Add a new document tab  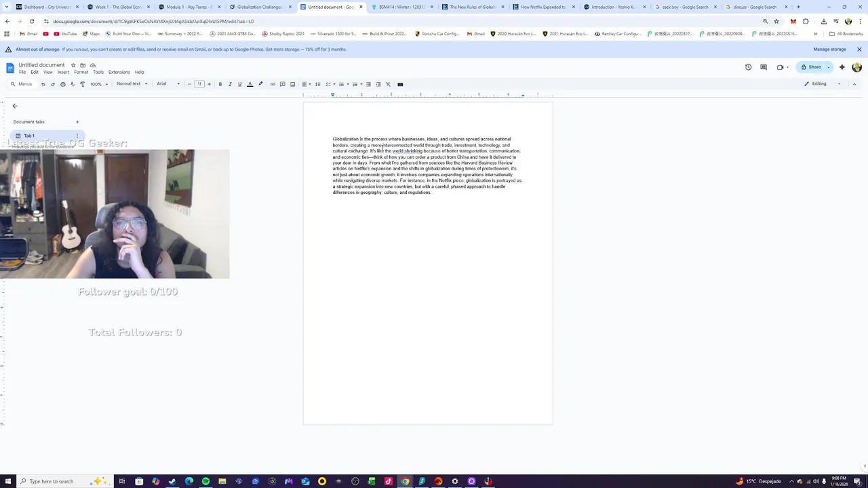[77, 122]
